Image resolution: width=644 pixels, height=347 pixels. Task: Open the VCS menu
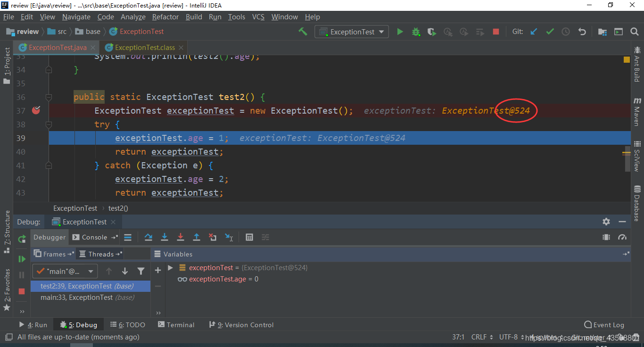(x=258, y=17)
